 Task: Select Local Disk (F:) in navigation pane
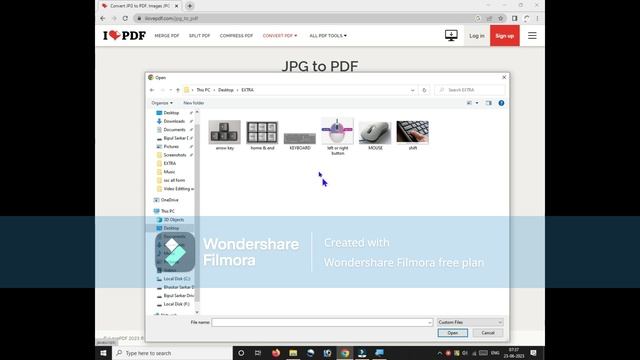click(176, 304)
